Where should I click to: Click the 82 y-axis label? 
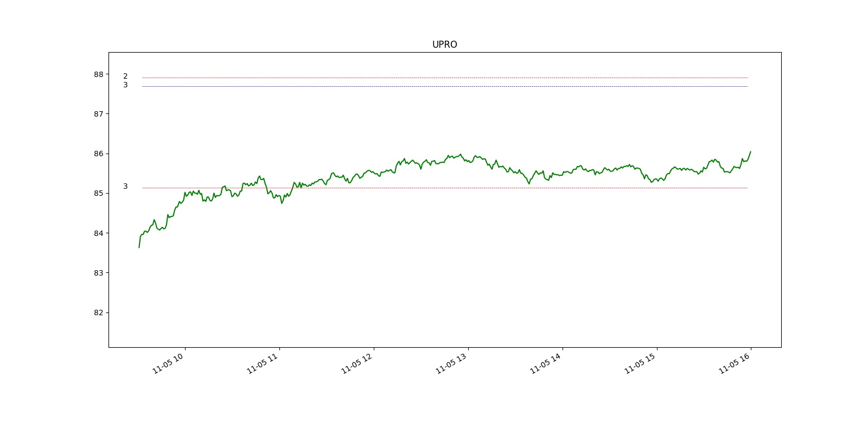[x=98, y=312]
